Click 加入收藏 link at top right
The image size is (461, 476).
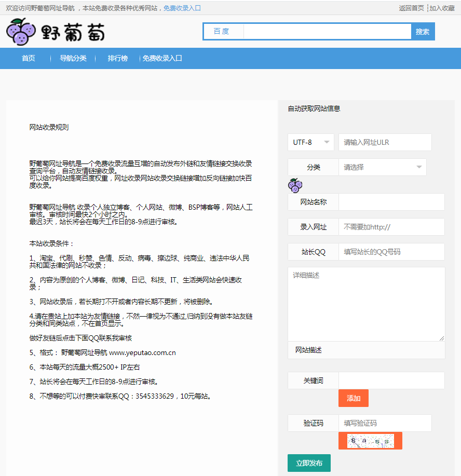(x=442, y=8)
